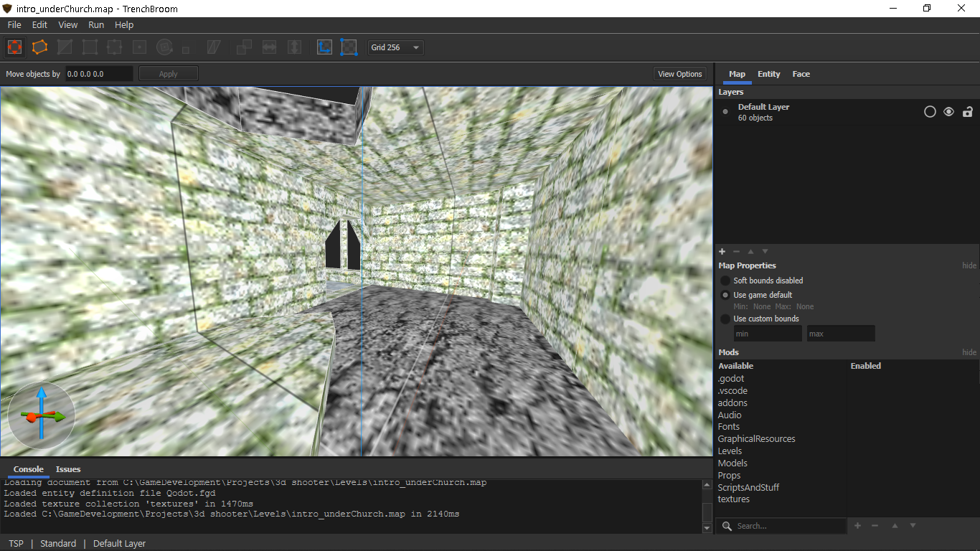Choose Use custom bounds radio button
The image size is (980, 551).
pyautogui.click(x=725, y=319)
